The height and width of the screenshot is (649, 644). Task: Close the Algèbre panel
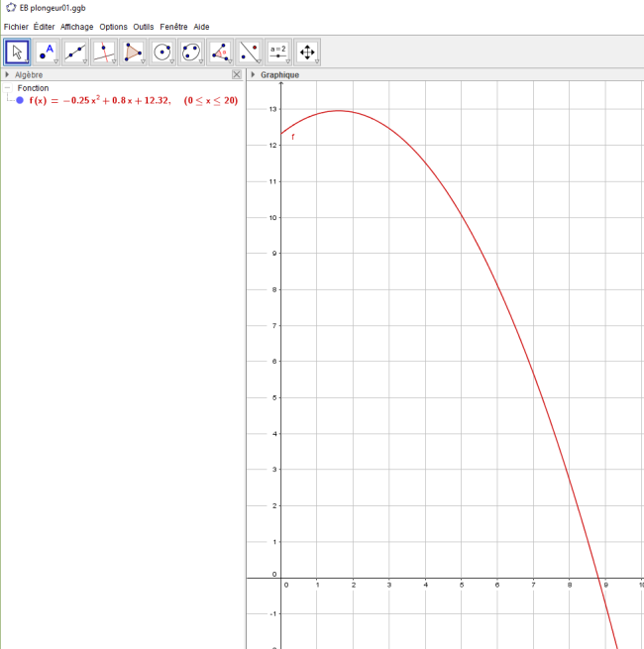coord(237,74)
